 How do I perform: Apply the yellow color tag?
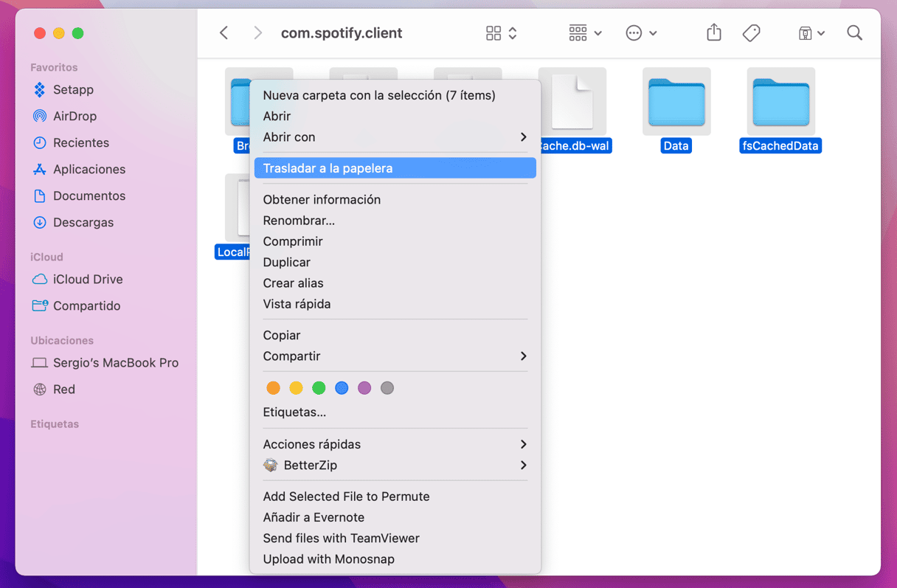click(x=296, y=388)
